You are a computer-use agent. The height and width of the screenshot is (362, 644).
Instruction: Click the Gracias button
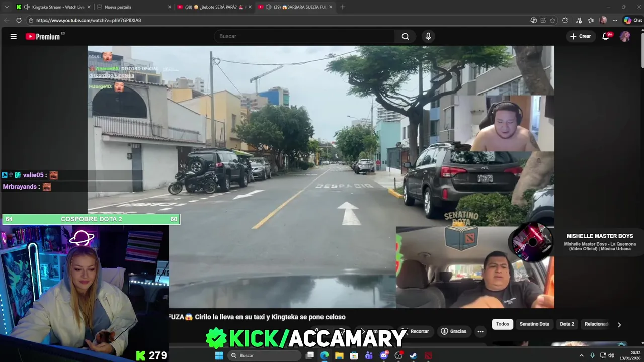pos(454,332)
